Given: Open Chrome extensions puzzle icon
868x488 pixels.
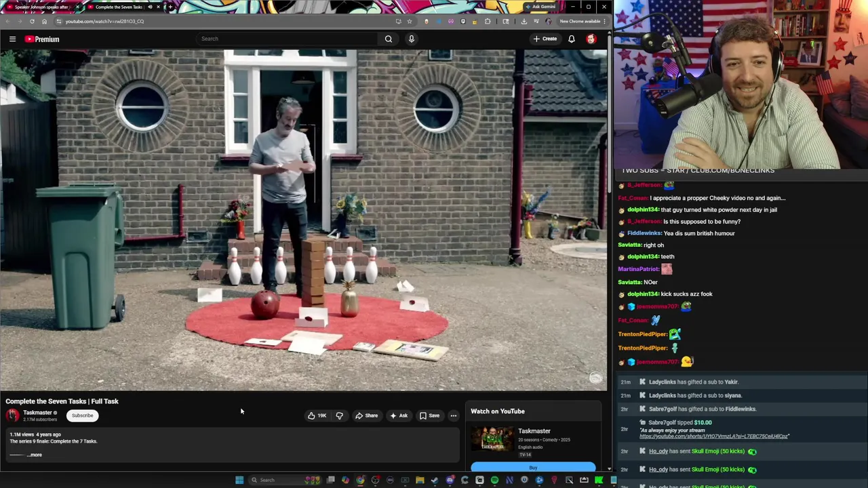Looking at the screenshot, I should coord(488,21).
